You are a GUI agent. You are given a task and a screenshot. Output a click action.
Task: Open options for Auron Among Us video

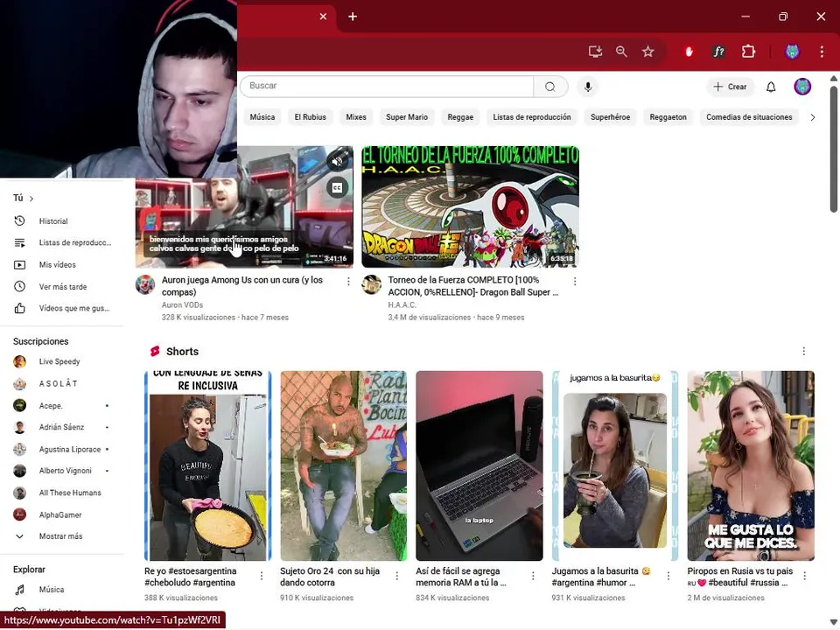(348, 281)
